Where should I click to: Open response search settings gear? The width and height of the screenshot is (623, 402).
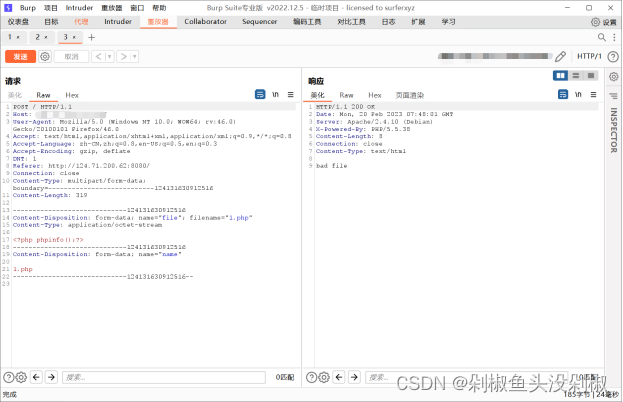324,377
